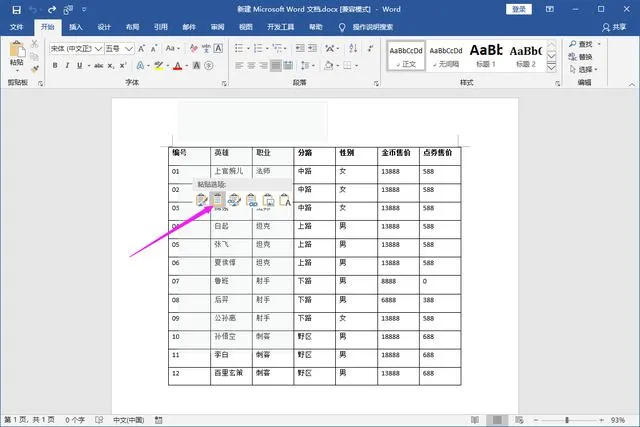Toggle bold formatting with B button

[54, 66]
